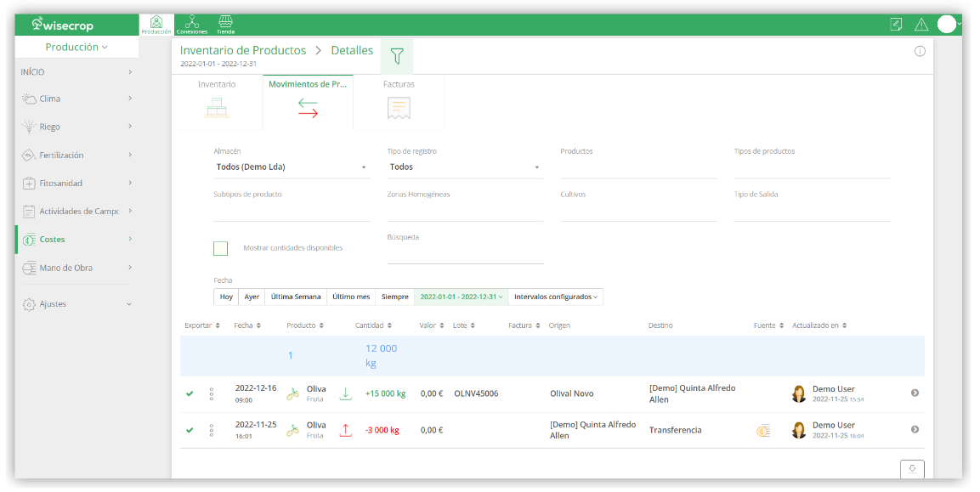Sort by the Producto column

305,325
